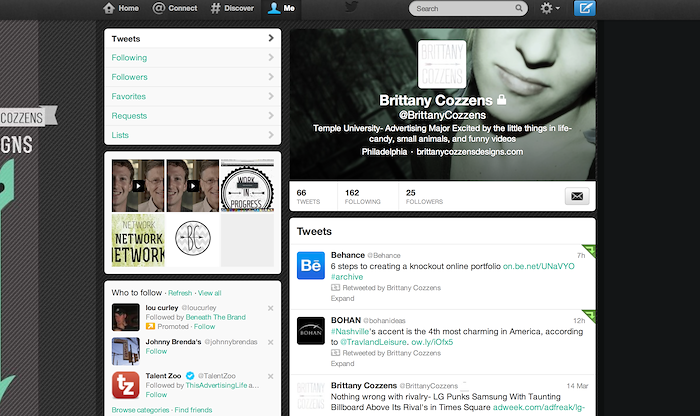Screen dimensions: 700x416
Task: Click the chevron beside Favorites
Action: (x=271, y=96)
